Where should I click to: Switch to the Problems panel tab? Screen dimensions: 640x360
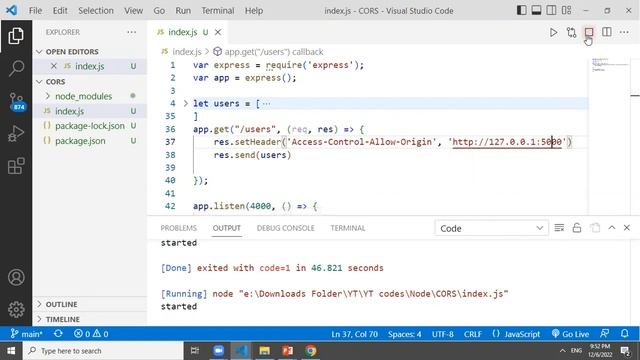click(178, 228)
